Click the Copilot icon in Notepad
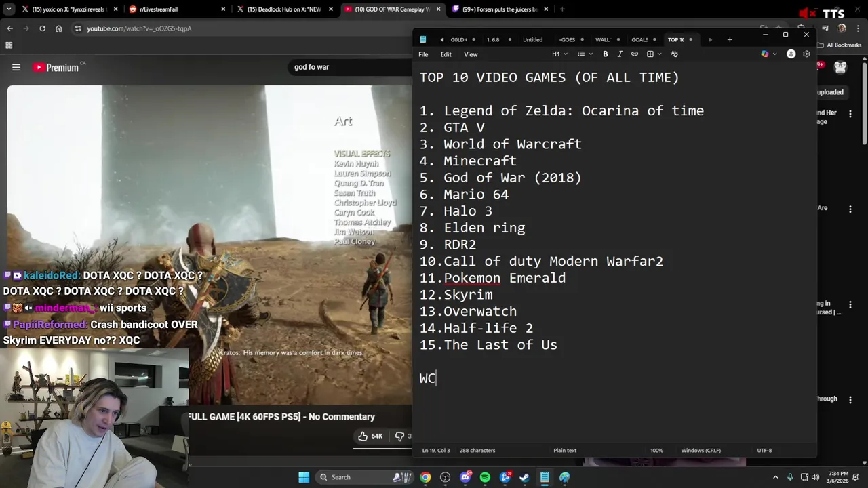Viewport: 868px width, 488px height. tap(765, 54)
